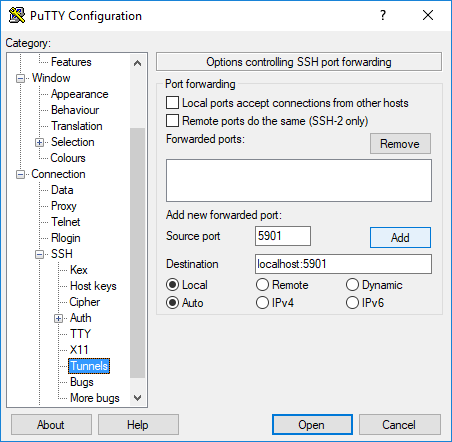Close the PuTTY Configuration window
452x442 pixels.
click(428, 15)
